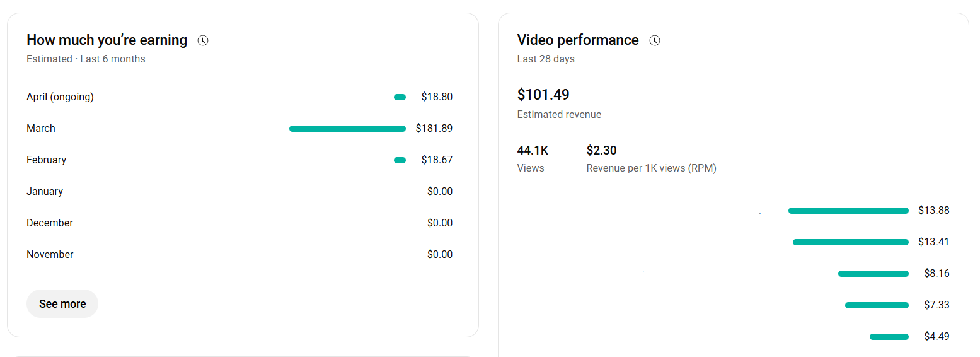Click the $101.49 estimated revenue figure
Image resolution: width=980 pixels, height=357 pixels.
543,95
